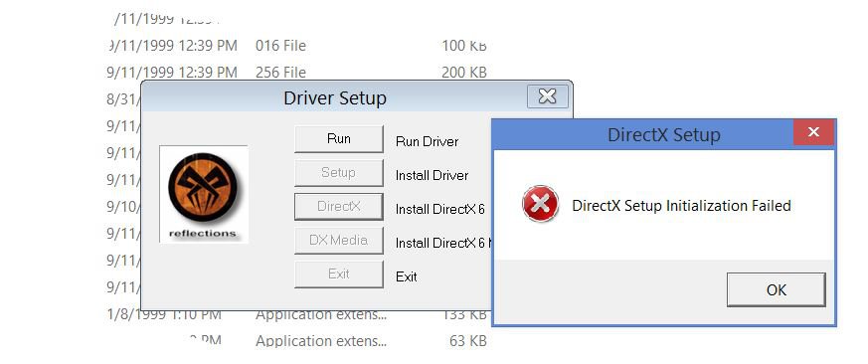Click the DirectX Setup title bar
This screenshot has height=364, width=868.
[x=642, y=134]
